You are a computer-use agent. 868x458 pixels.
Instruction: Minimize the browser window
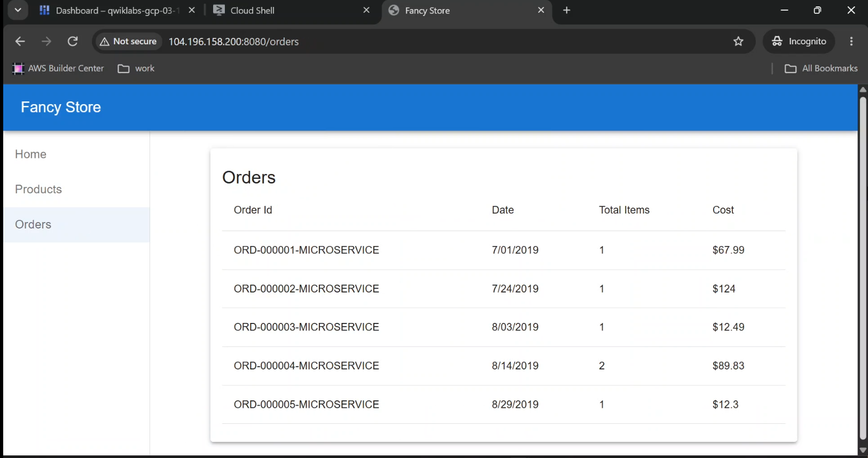784,10
